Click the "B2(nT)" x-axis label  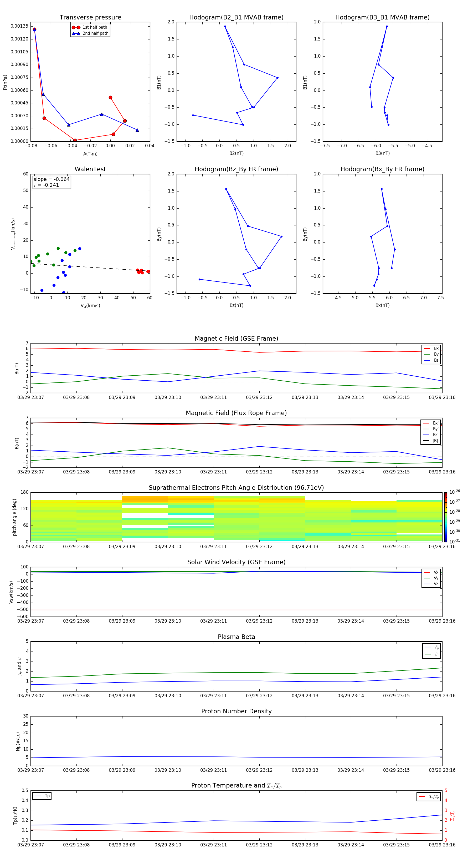236,153
